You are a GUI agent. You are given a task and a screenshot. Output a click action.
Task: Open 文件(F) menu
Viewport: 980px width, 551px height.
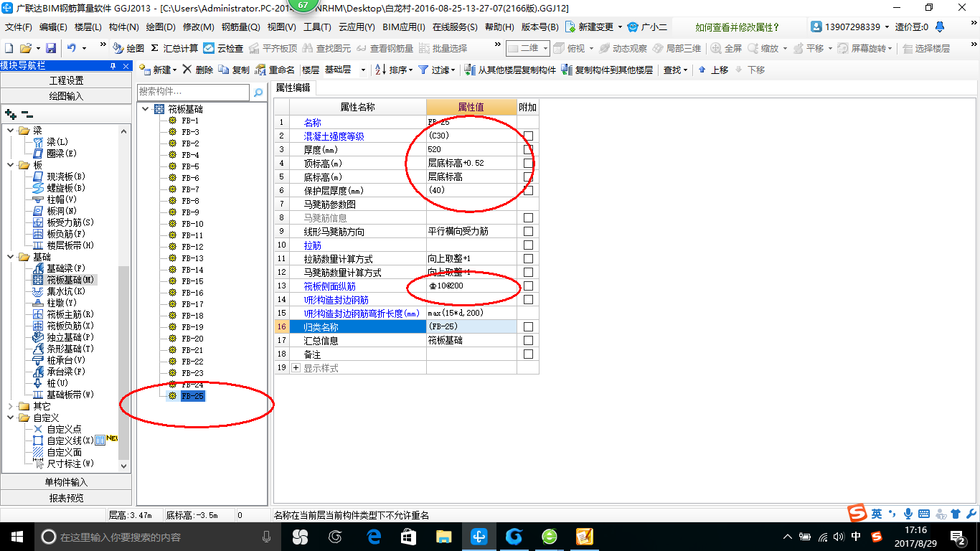(x=19, y=27)
